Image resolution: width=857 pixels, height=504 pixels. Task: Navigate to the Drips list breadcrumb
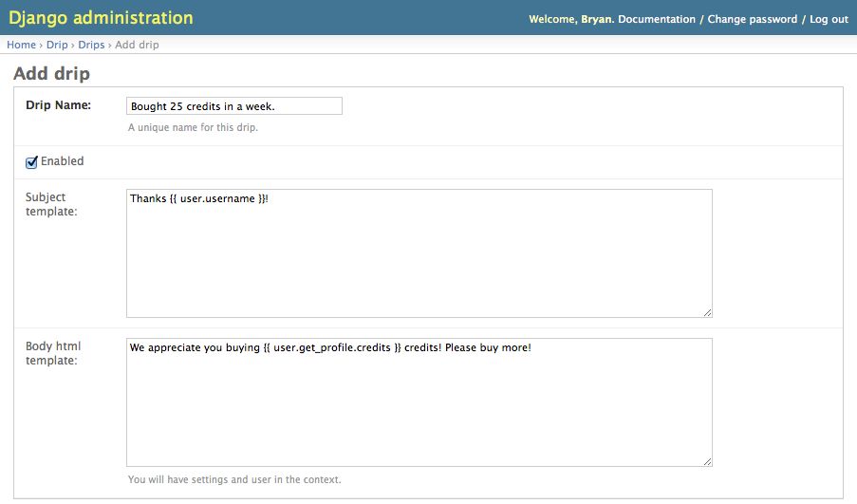(91, 45)
